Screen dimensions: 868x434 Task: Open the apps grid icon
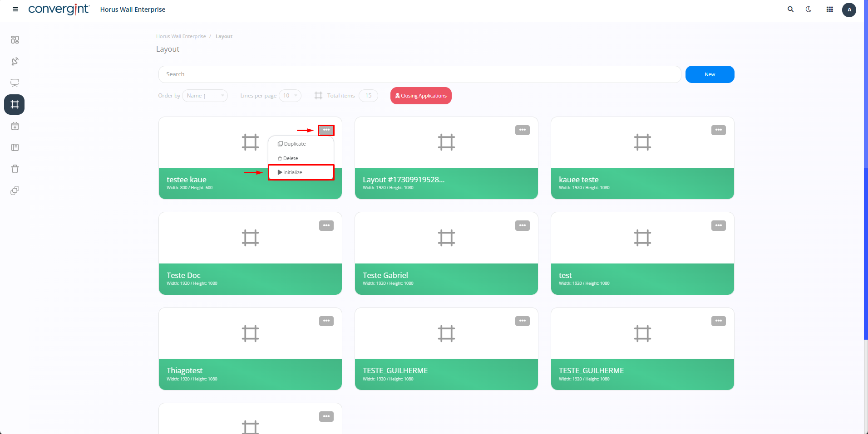[x=829, y=10]
